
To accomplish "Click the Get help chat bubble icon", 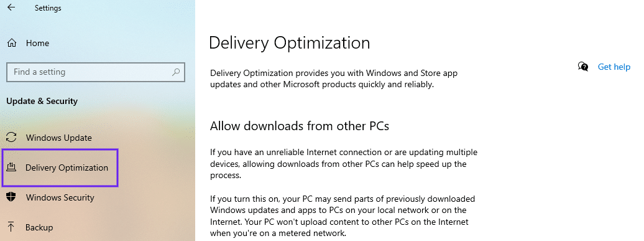I will tap(583, 67).
